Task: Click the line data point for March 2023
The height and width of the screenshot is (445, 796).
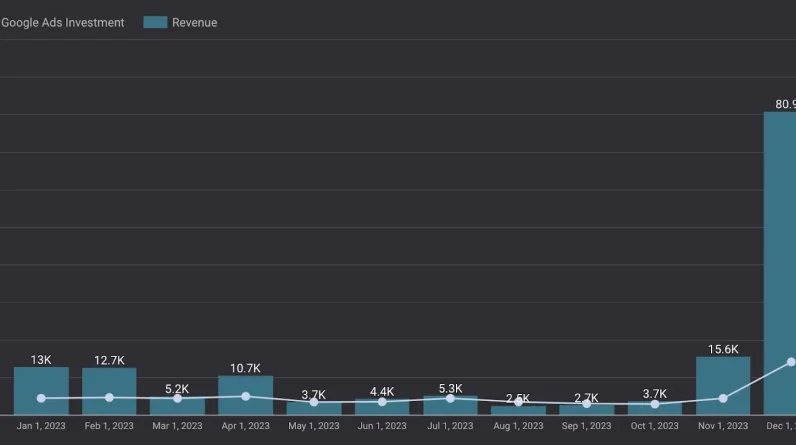Action: click(177, 399)
